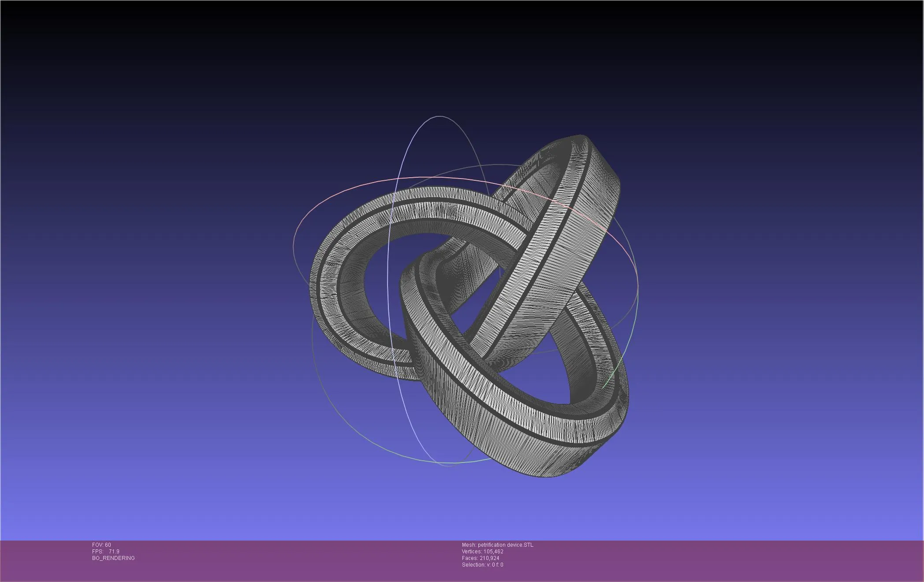Click the BO_RENDERING status text
Viewport: 924px width, 582px height.
pos(113,558)
